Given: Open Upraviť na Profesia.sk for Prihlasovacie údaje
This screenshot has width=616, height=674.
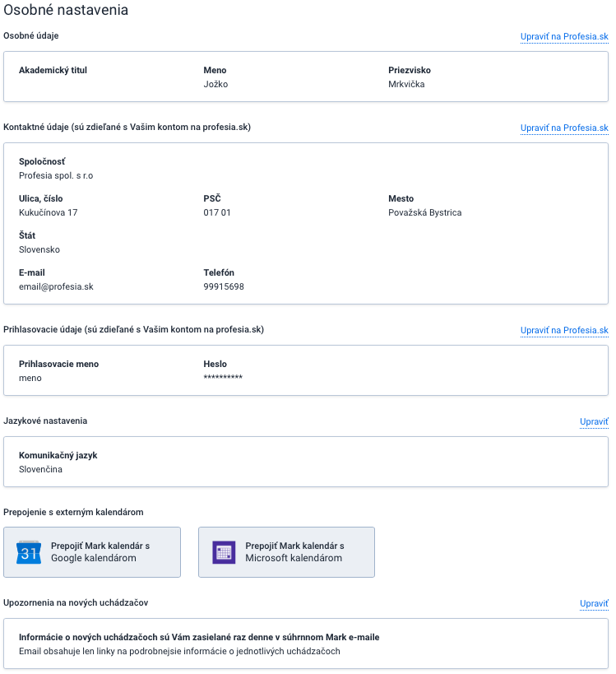Looking at the screenshot, I should tap(564, 331).
